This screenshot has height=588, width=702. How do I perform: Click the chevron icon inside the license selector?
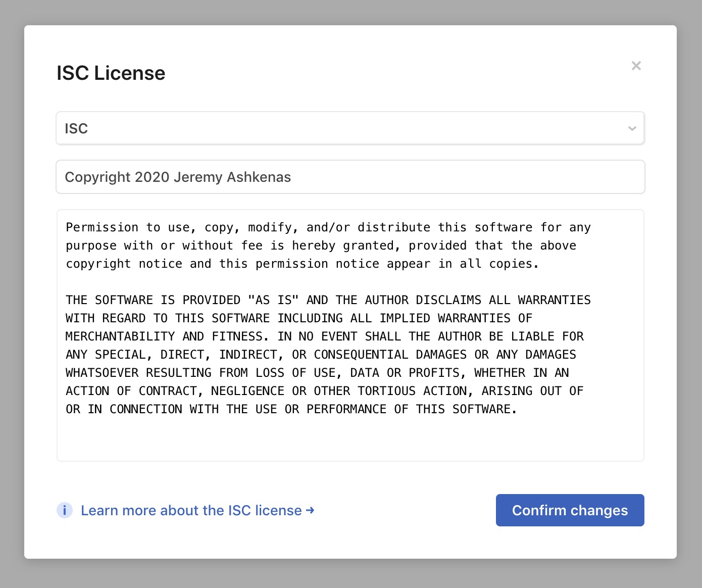click(x=632, y=128)
